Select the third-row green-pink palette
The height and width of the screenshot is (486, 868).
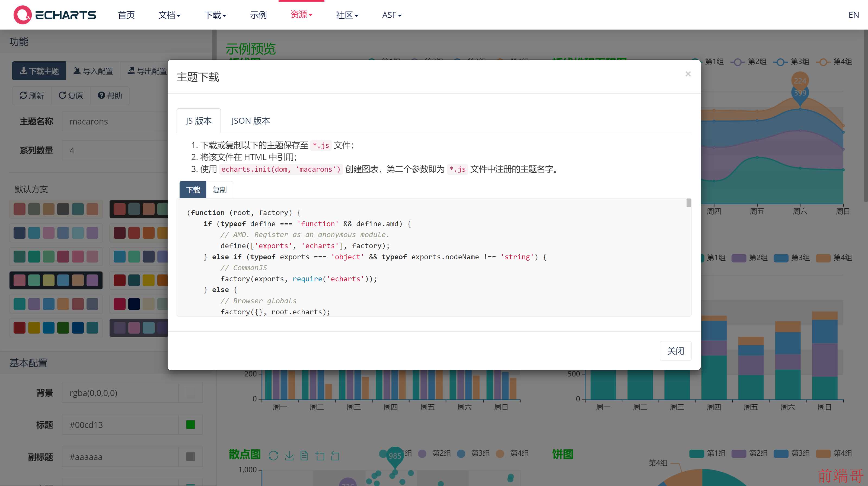pyautogui.click(x=56, y=257)
